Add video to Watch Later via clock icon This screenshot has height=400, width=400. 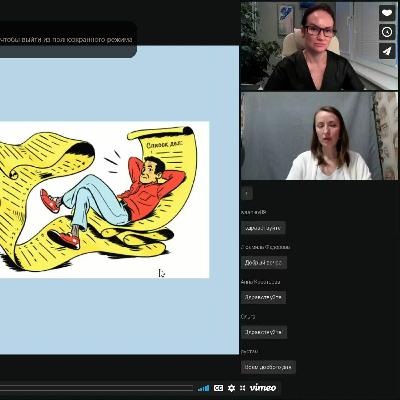387,32
